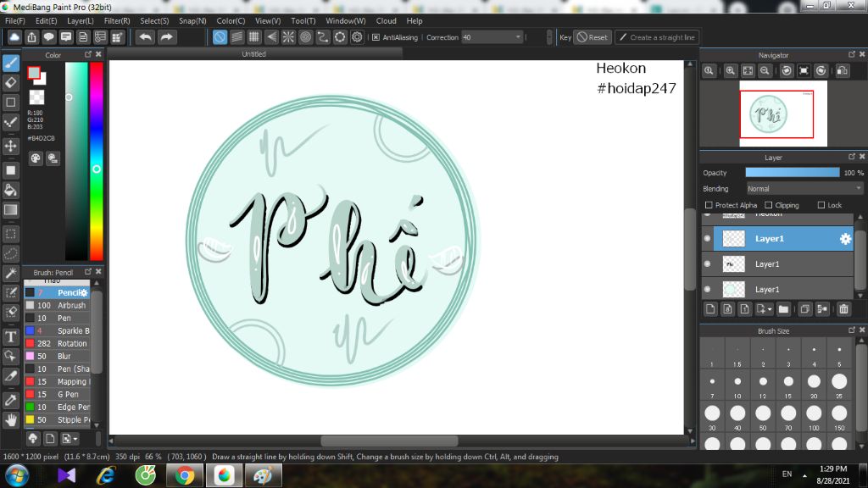868x488 pixels.
Task: Open the Snap(N) menu
Action: (192, 21)
